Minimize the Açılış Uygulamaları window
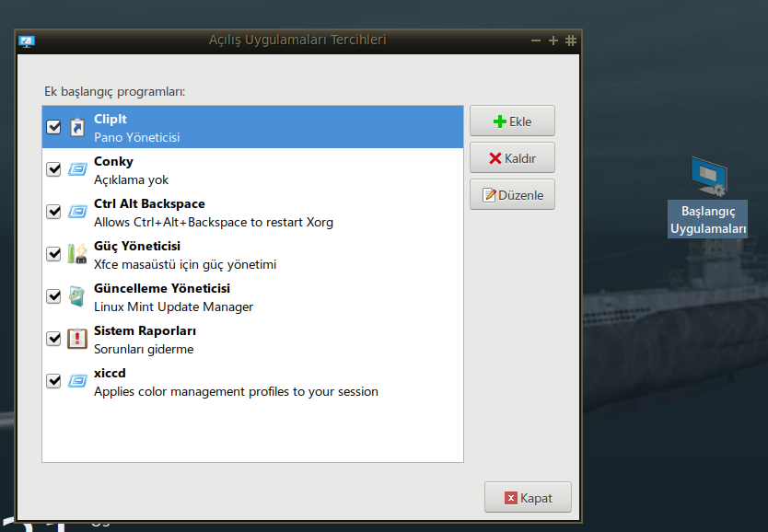Screen dimensions: 768x532 (x=536, y=40)
